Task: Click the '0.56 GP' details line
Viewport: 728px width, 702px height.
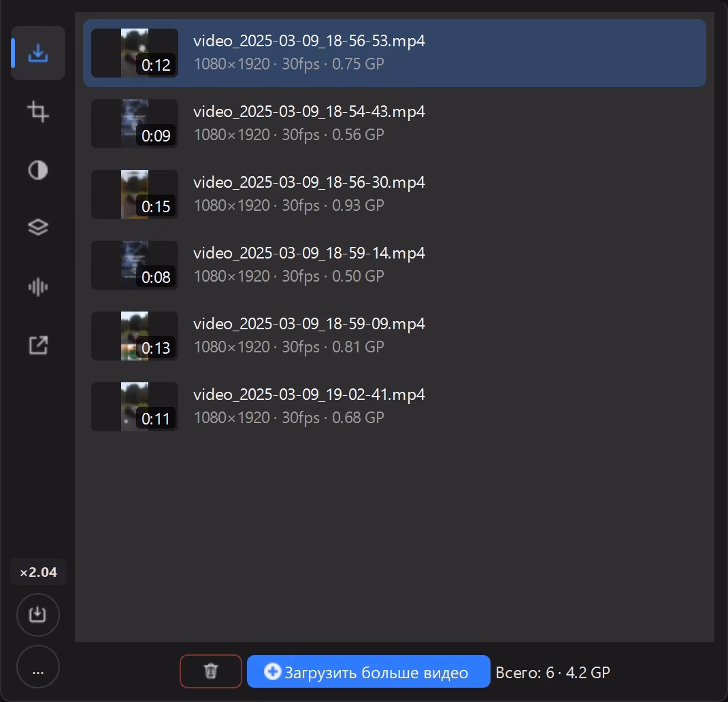Action: click(x=288, y=135)
